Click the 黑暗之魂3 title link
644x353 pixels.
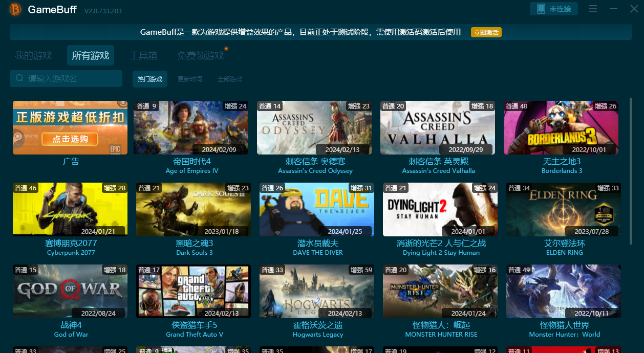click(195, 243)
